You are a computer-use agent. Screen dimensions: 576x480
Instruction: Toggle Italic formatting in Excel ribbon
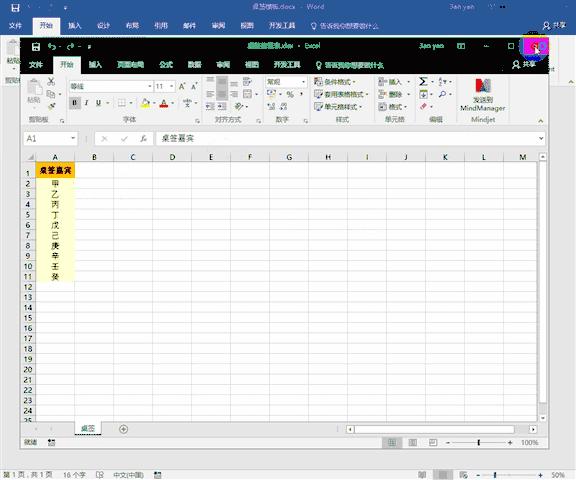coord(86,103)
